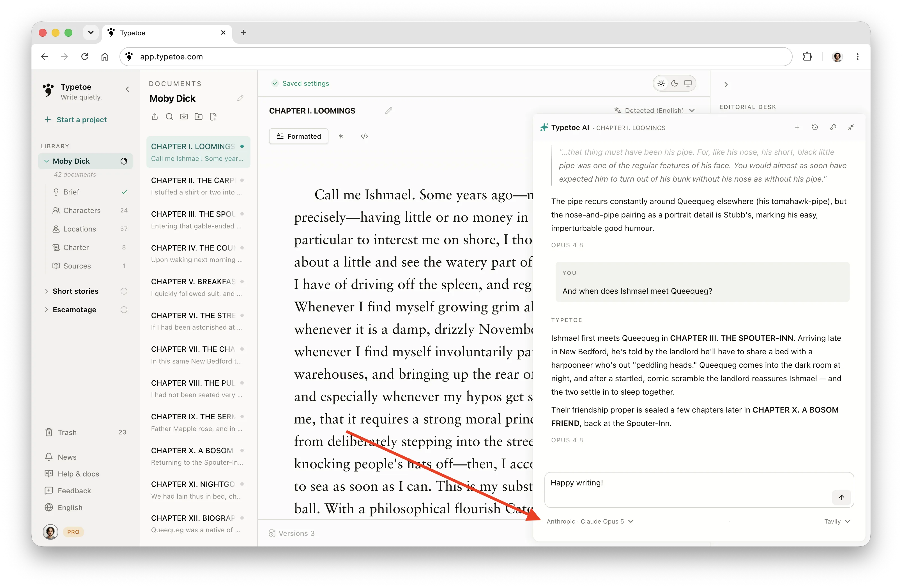Open Versions 3 at editor bottom
The height and width of the screenshot is (588, 902).
click(292, 533)
